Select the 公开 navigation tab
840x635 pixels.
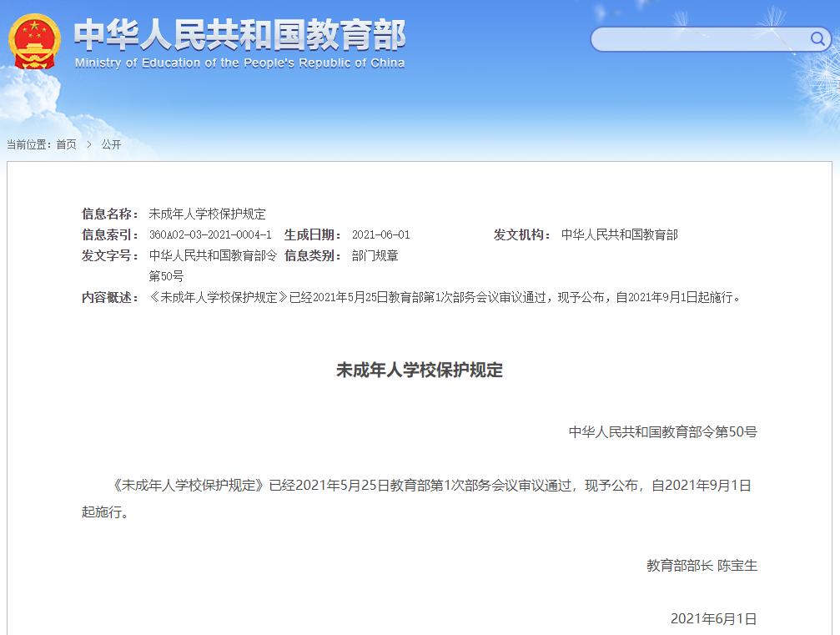point(110,144)
